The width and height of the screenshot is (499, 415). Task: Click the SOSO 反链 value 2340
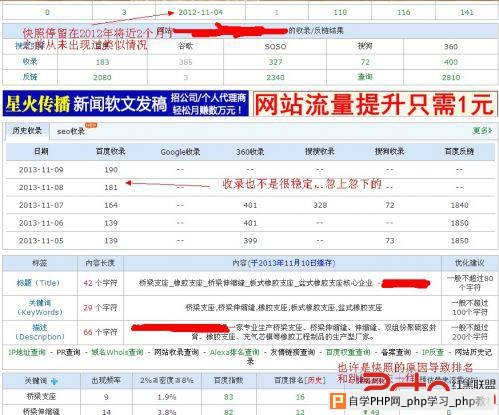point(275,77)
